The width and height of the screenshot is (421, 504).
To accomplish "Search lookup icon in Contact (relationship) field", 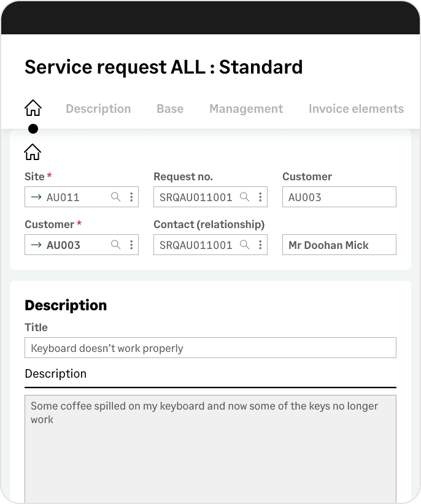I will 245,245.
